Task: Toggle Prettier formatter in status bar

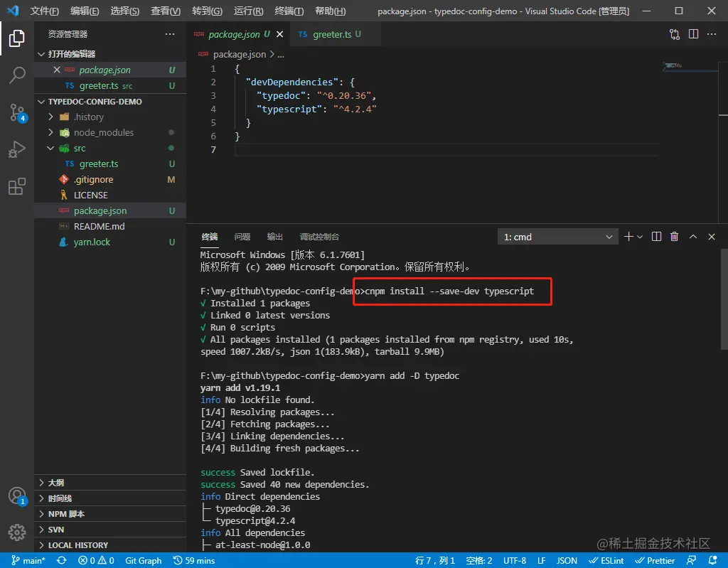Action: pos(655,560)
